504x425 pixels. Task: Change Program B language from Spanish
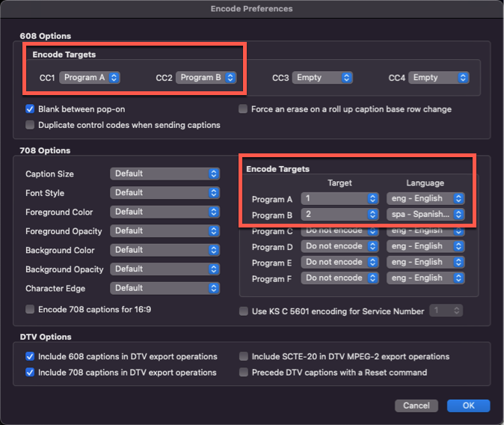click(425, 215)
